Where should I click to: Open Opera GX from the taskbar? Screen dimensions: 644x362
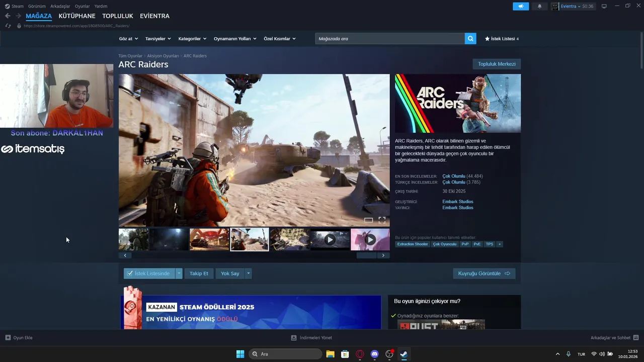pyautogui.click(x=360, y=354)
